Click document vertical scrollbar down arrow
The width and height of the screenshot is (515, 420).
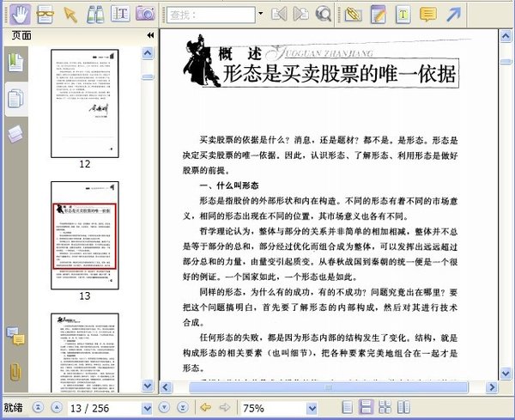coord(506,374)
